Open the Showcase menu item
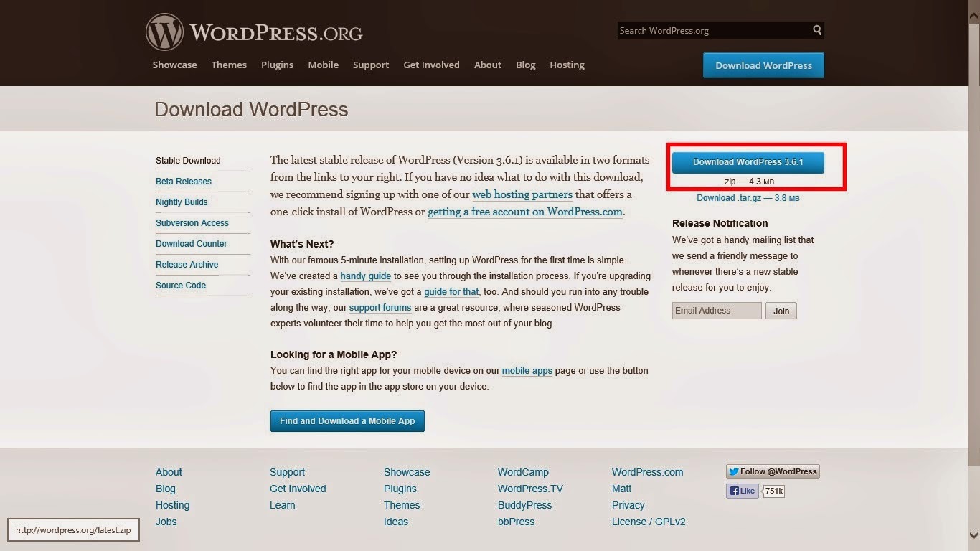This screenshot has width=980, height=551. pyautogui.click(x=174, y=65)
